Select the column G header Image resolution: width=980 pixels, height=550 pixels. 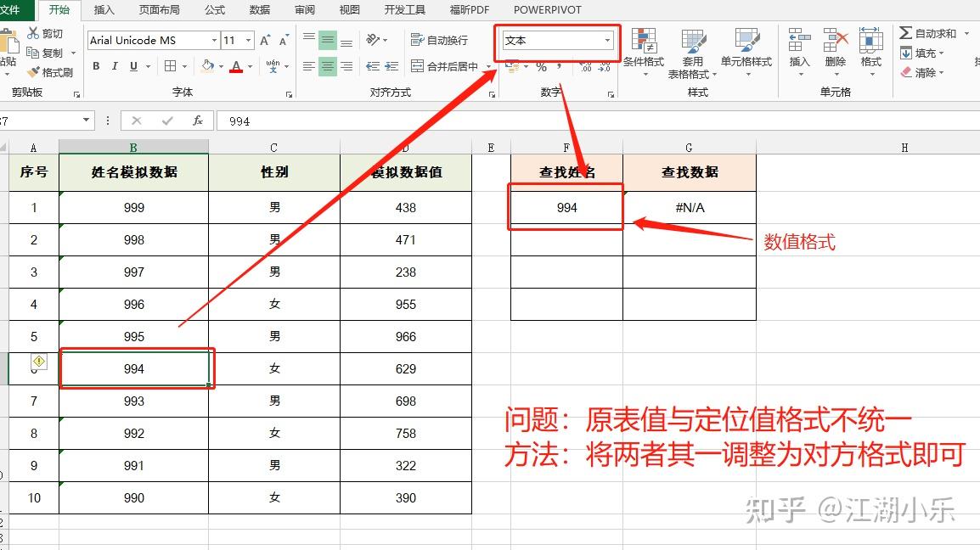[x=689, y=148]
